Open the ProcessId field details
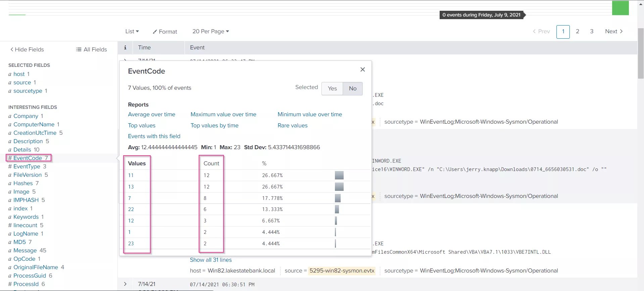This screenshot has width=644, height=291. point(26,284)
